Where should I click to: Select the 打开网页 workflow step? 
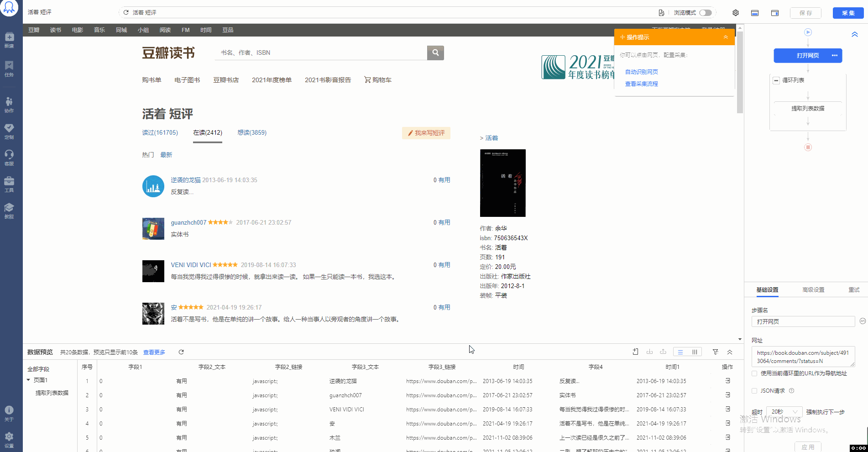click(x=808, y=55)
